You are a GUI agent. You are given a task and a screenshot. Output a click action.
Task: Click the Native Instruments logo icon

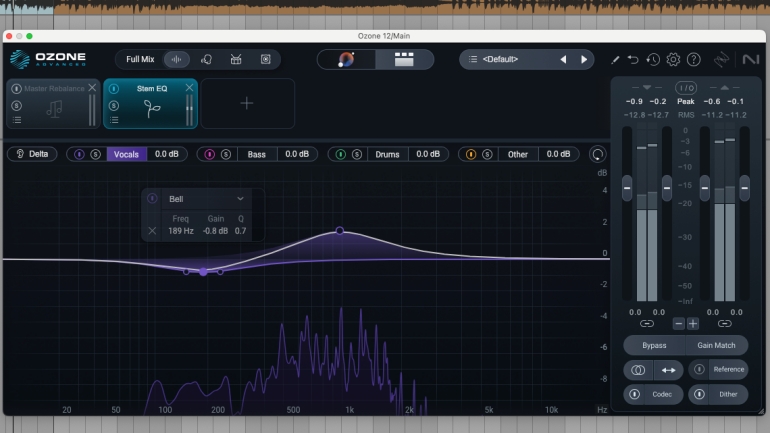[x=750, y=59]
